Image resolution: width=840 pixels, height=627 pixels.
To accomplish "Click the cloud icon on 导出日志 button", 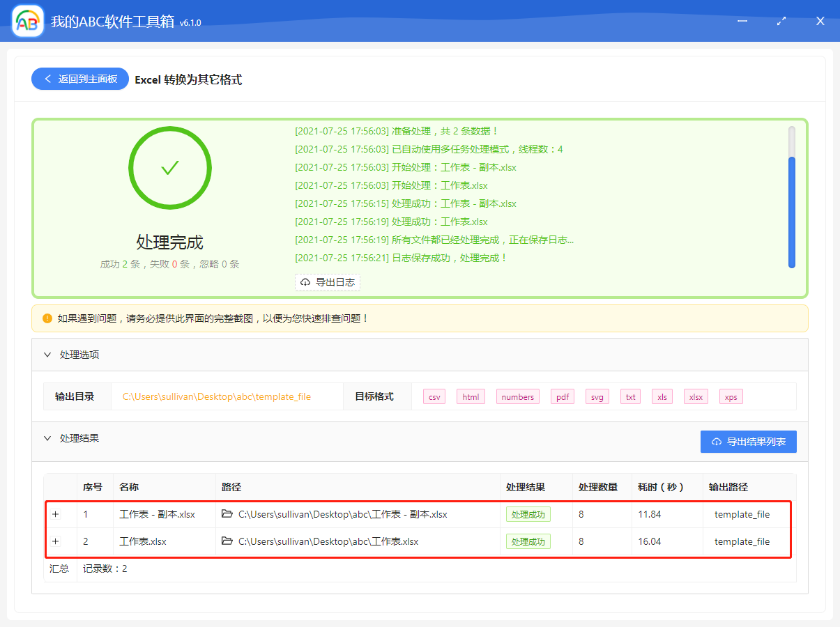I will click(305, 282).
